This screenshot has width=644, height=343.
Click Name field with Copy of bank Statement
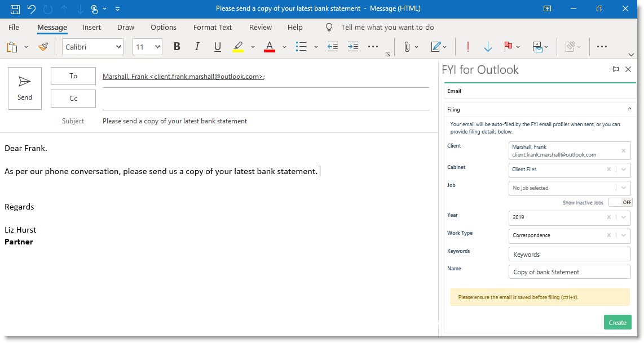tap(570, 272)
